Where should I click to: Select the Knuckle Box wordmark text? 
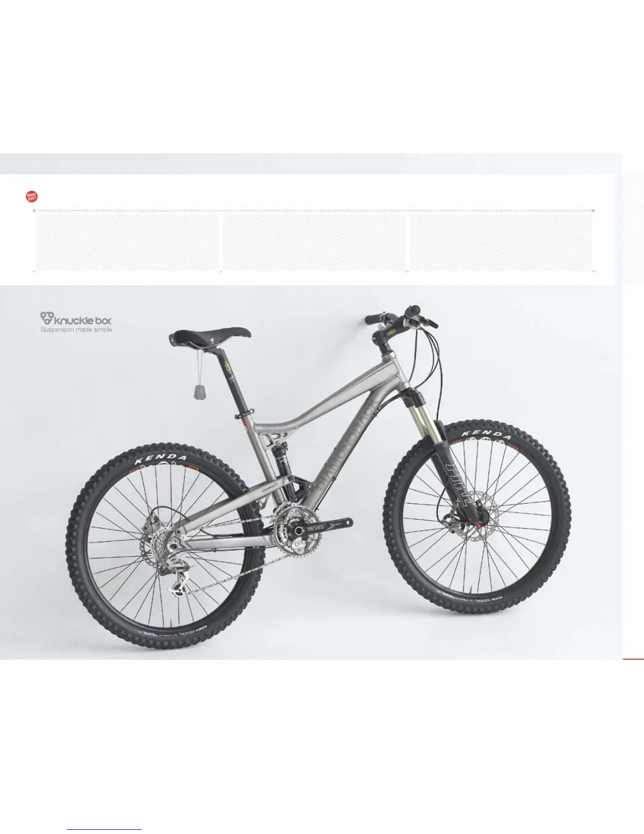point(84,320)
